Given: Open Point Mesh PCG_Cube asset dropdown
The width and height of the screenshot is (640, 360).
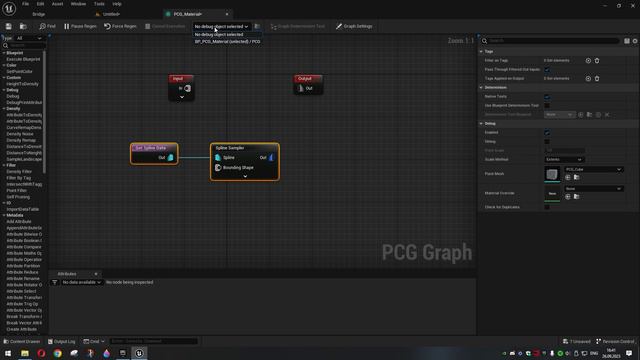Looking at the screenshot, I should coord(593,169).
